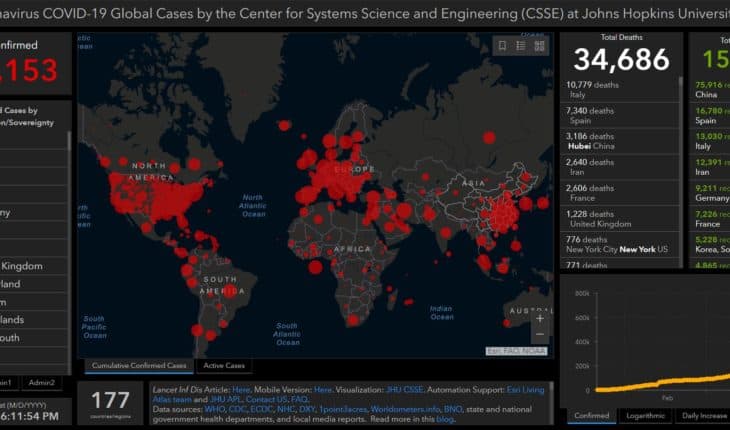This screenshot has width=730, height=430.
Task: Select Spain row in recovered list
Action: tap(710, 115)
